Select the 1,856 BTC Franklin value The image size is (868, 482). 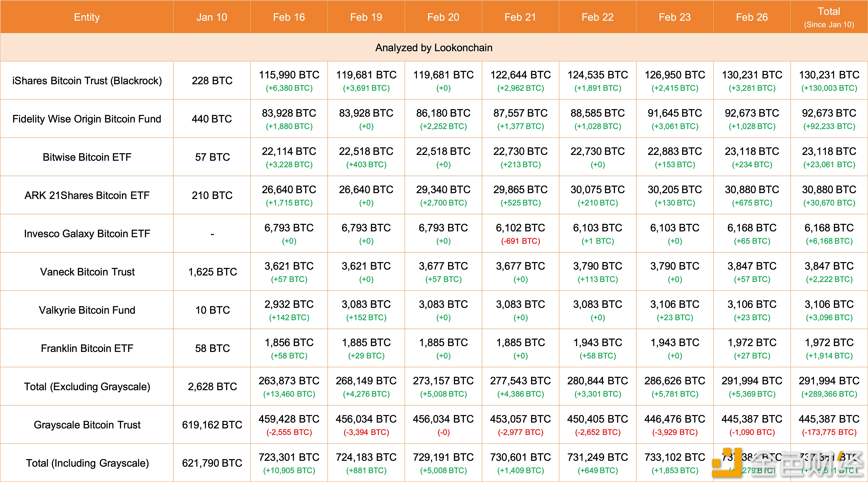point(289,343)
